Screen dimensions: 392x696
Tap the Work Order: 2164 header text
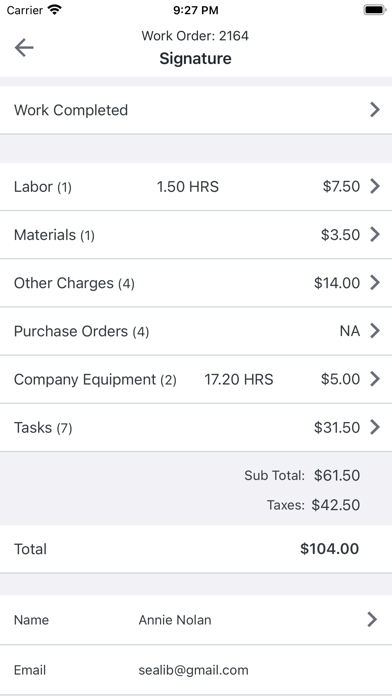click(195, 36)
